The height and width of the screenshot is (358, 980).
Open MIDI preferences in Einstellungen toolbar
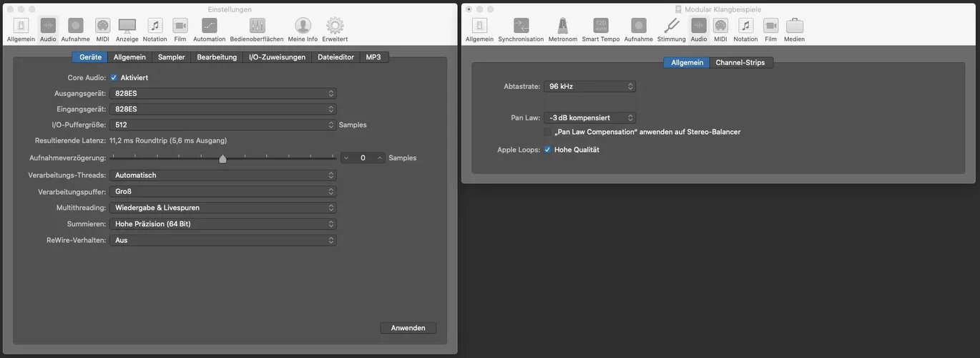click(102, 30)
